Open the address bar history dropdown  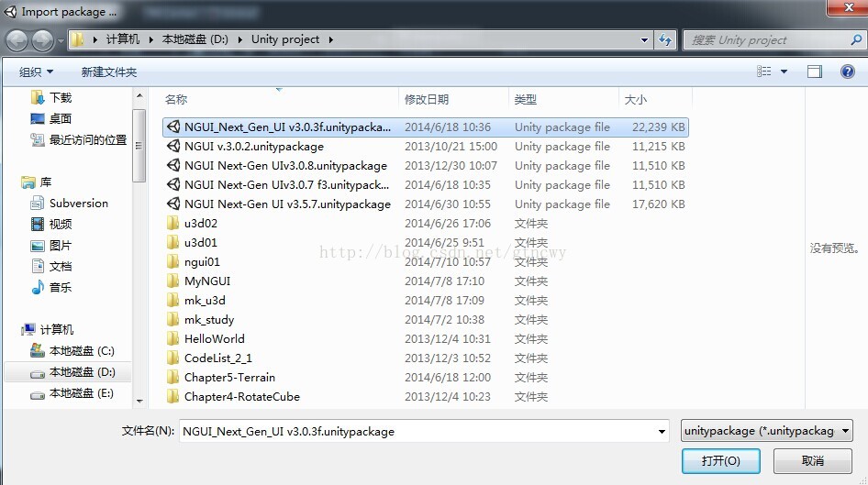(x=644, y=39)
